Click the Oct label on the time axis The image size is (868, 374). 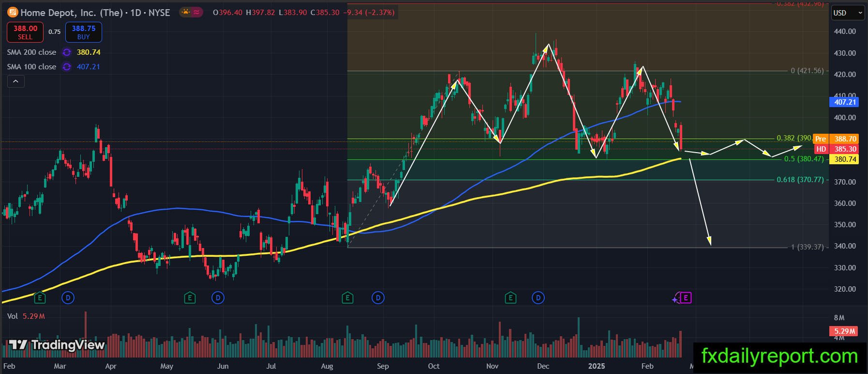point(434,366)
